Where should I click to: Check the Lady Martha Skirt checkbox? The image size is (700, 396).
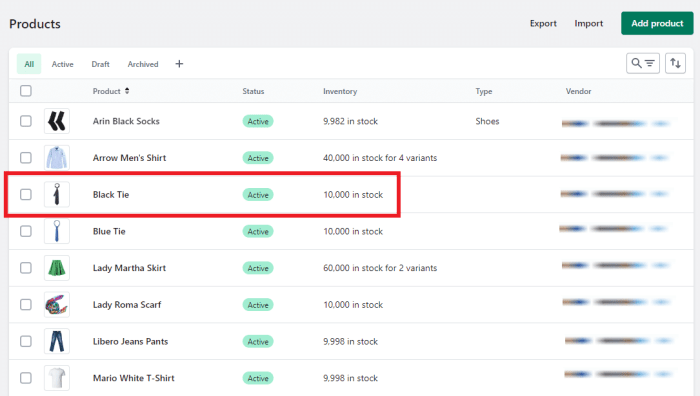26,268
